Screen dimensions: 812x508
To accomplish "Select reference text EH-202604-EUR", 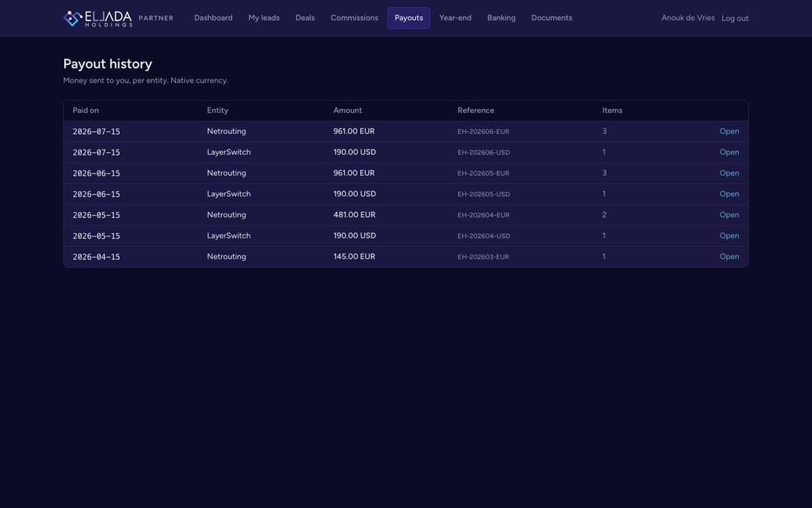I will click(x=483, y=215).
